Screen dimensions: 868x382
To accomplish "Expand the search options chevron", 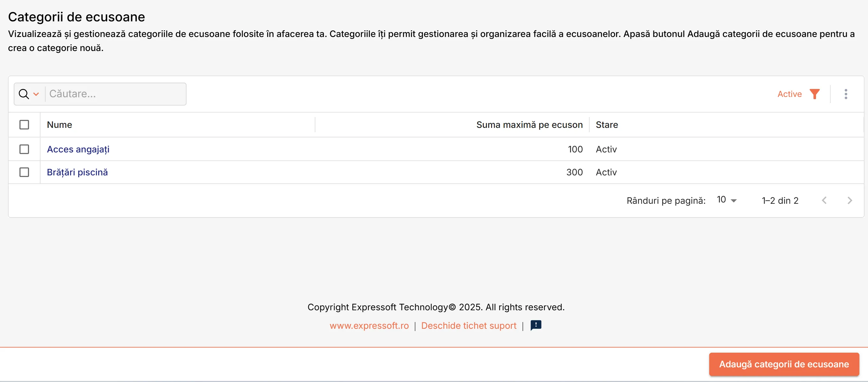I will point(36,94).
